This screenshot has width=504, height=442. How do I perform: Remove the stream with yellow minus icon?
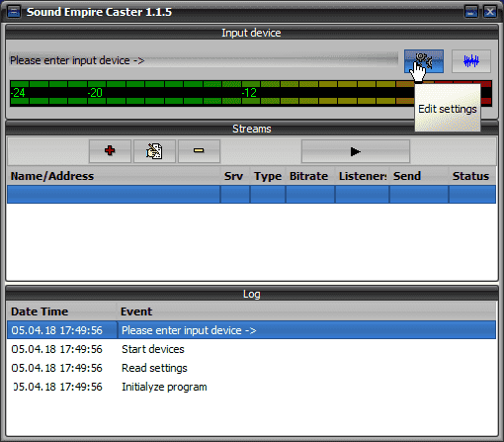[199, 151]
